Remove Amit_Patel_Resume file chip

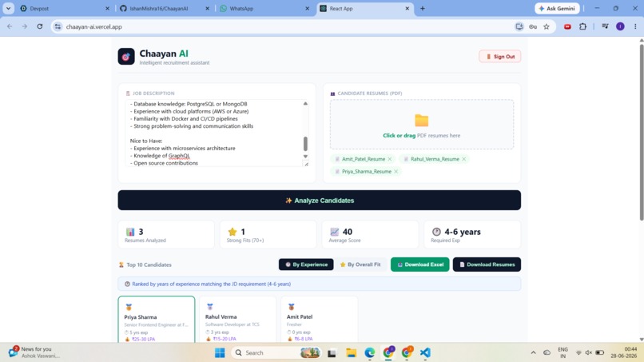tap(390, 159)
